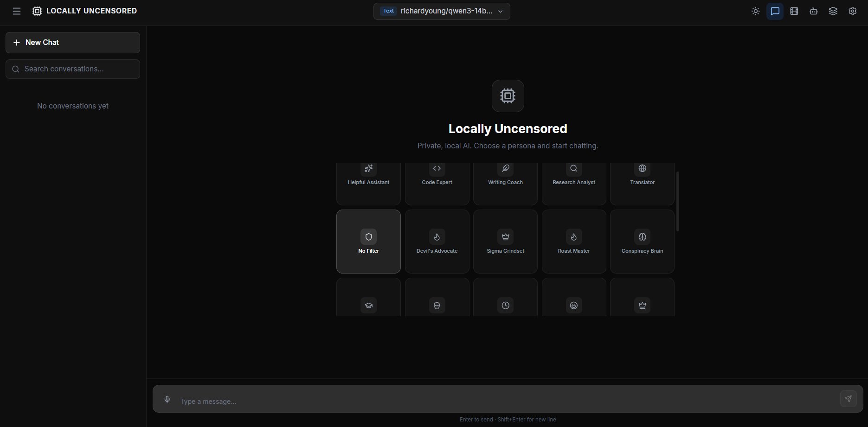Screen dimensions: 868x427
Task: Click the microphone icon for voice input
Action: click(167, 399)
